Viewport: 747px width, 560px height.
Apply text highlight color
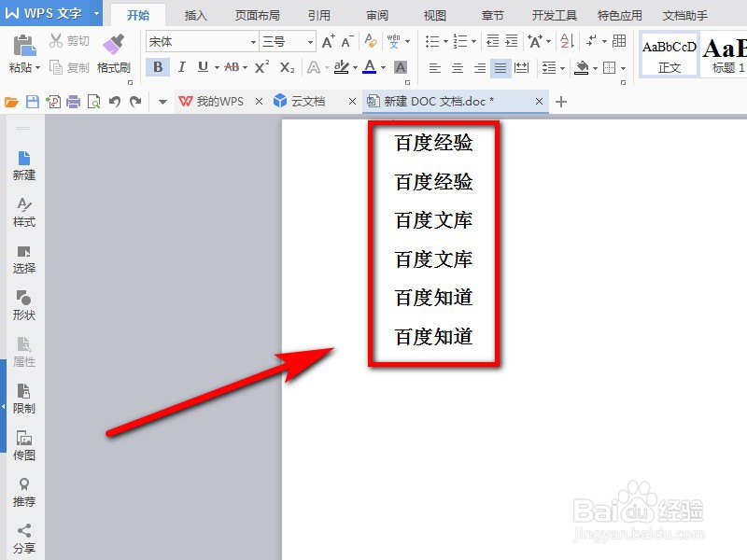[x=341, y=67]
